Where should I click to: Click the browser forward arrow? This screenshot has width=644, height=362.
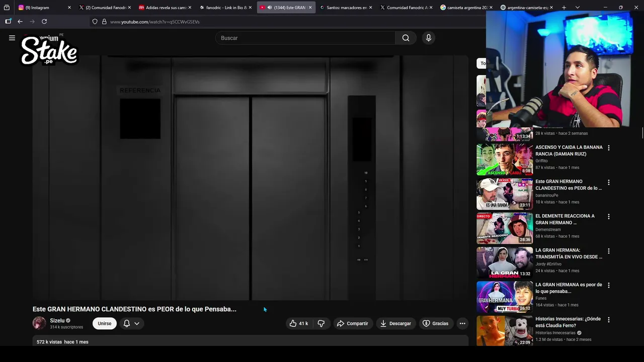tap(32, 22)
